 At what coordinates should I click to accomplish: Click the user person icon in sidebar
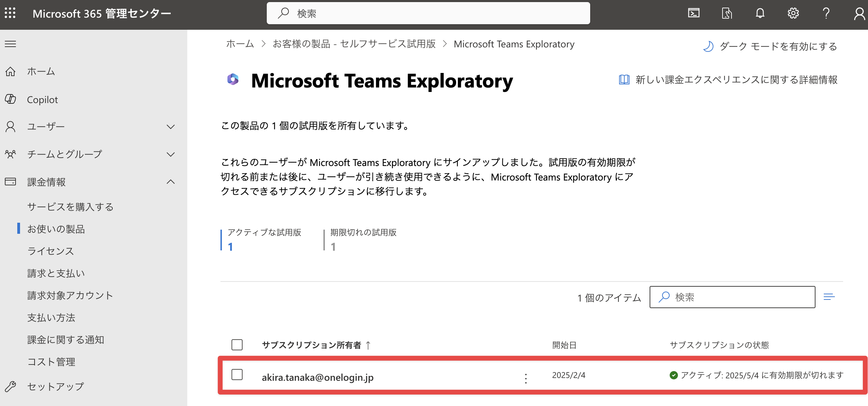pos(10,127)
